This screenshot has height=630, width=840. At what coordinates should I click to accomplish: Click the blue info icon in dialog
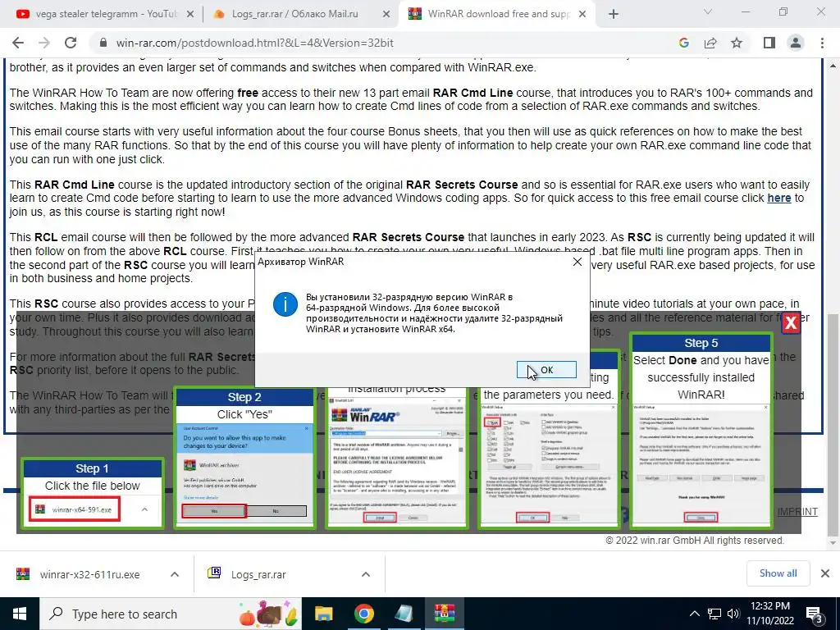(285, 304)
